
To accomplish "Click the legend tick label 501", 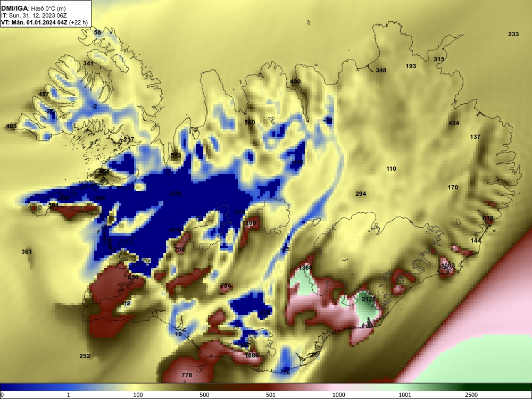I will click(270, 395).
